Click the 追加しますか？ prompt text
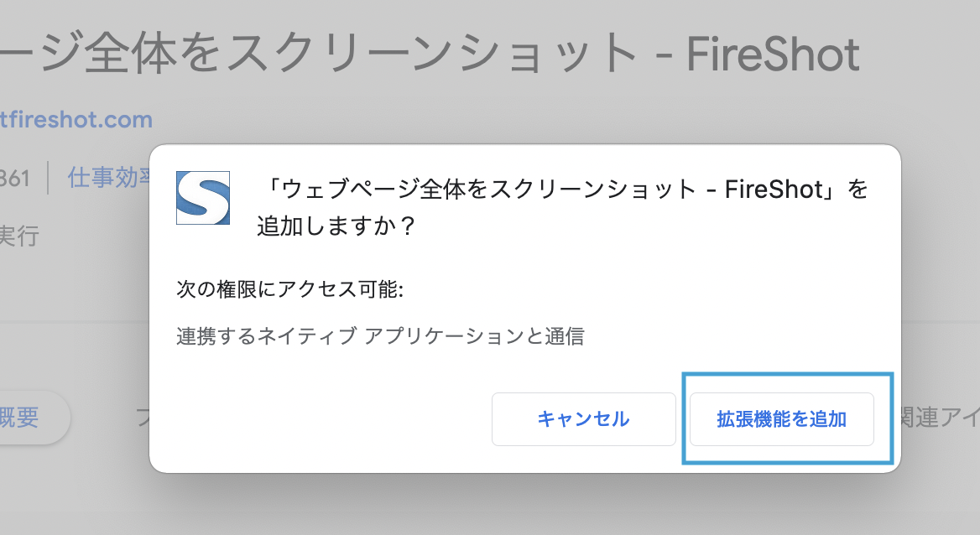 point(336,226)
